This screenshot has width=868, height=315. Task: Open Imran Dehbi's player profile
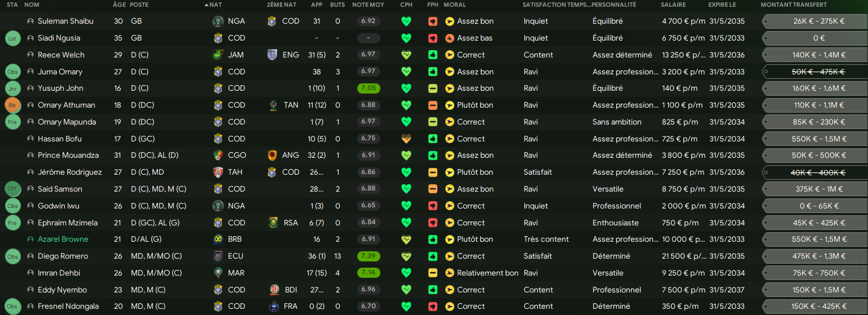click(59, 273)
